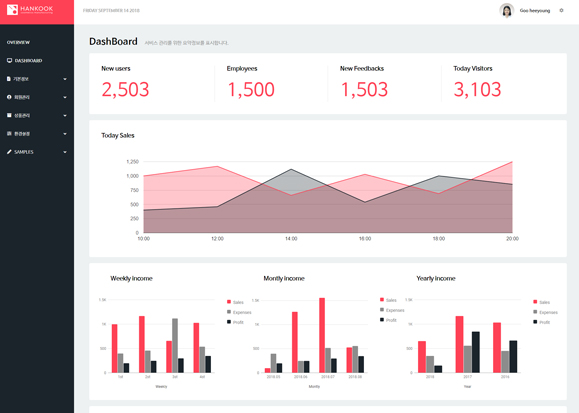Click the table grid icon in the sidebar
The width and height of the screenshot is (579, 413).
pos(9,133)
